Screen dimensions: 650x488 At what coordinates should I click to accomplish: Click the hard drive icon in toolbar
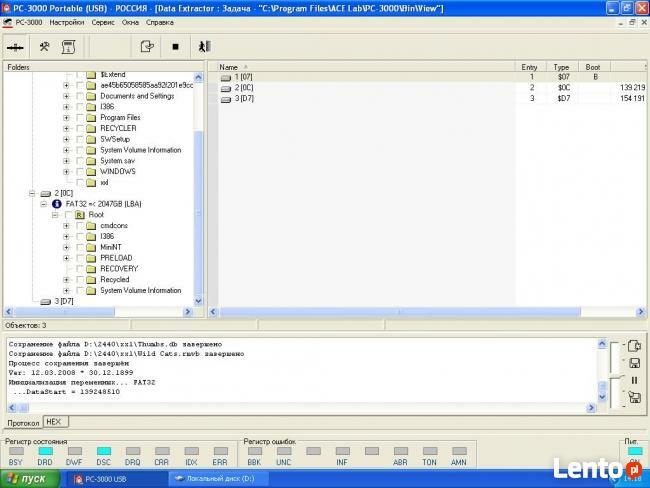pos(17,46)
